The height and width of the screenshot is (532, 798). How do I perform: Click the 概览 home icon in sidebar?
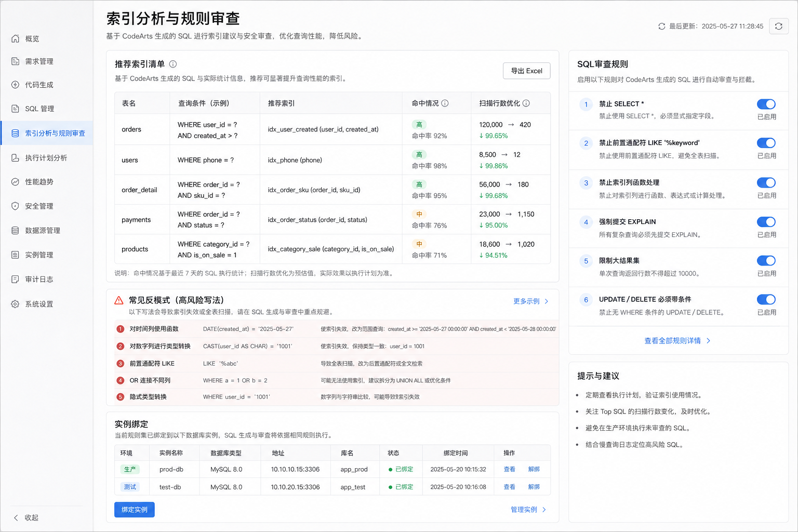16,38
